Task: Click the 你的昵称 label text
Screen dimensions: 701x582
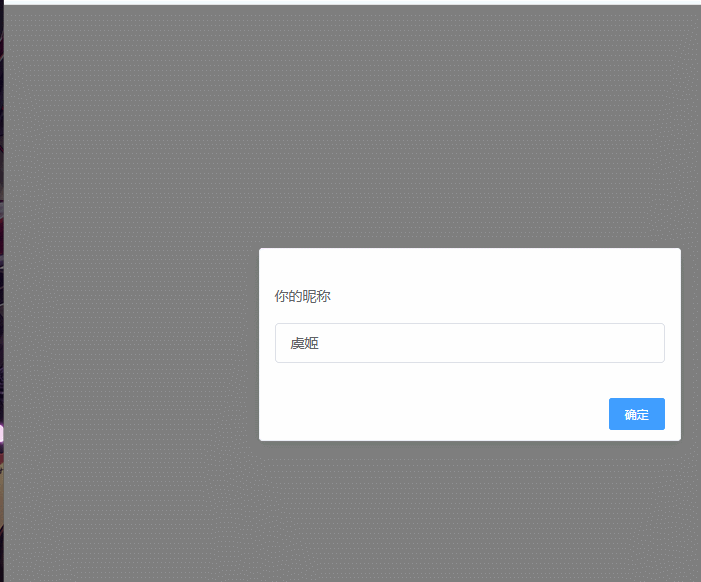Action: (303, 296)
